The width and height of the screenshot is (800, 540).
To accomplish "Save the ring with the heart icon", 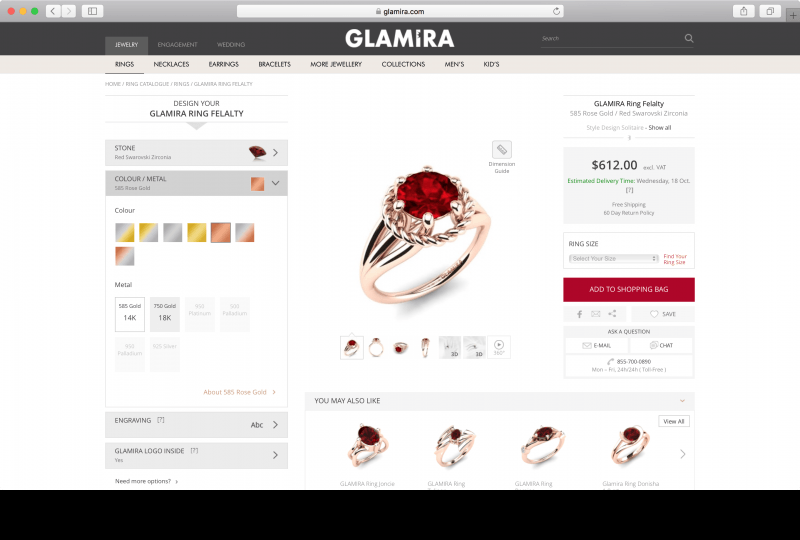I will pyautogui.click(x=662, y=314).
